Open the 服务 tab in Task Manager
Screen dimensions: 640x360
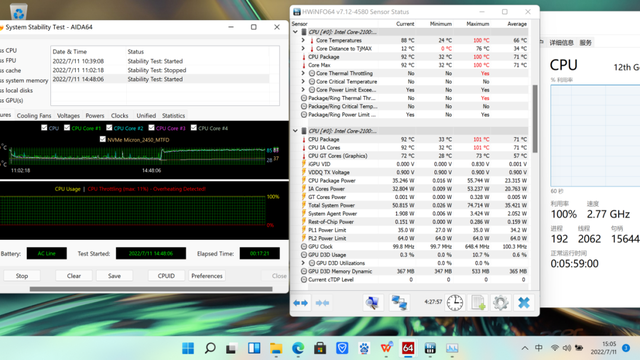pyautogui.click(x=585, y=42)
